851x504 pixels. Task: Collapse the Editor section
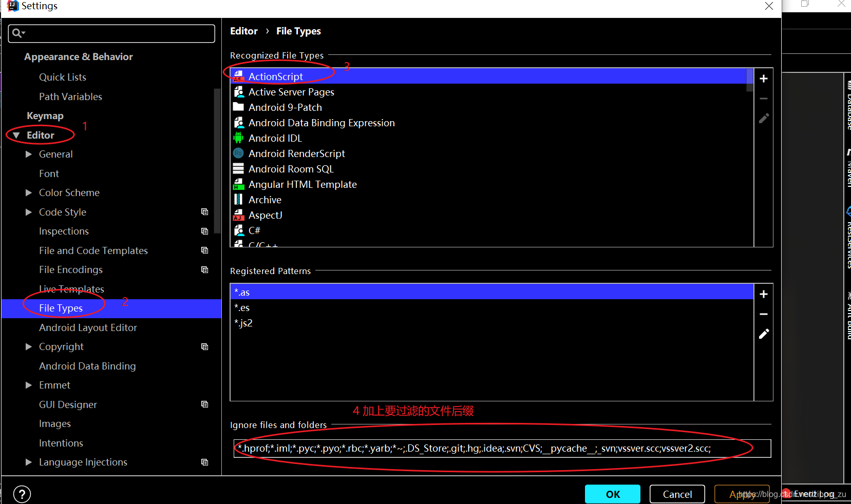click(x=16, y=135)
